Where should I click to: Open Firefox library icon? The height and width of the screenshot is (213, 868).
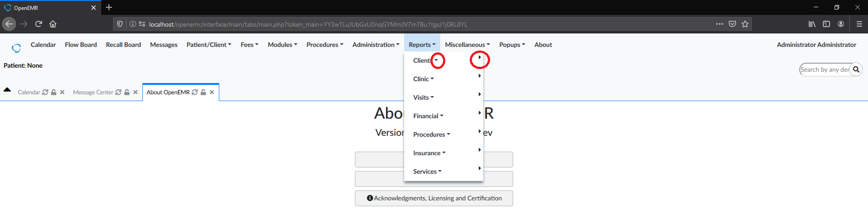pyautogui.click(x=812, y=24)
